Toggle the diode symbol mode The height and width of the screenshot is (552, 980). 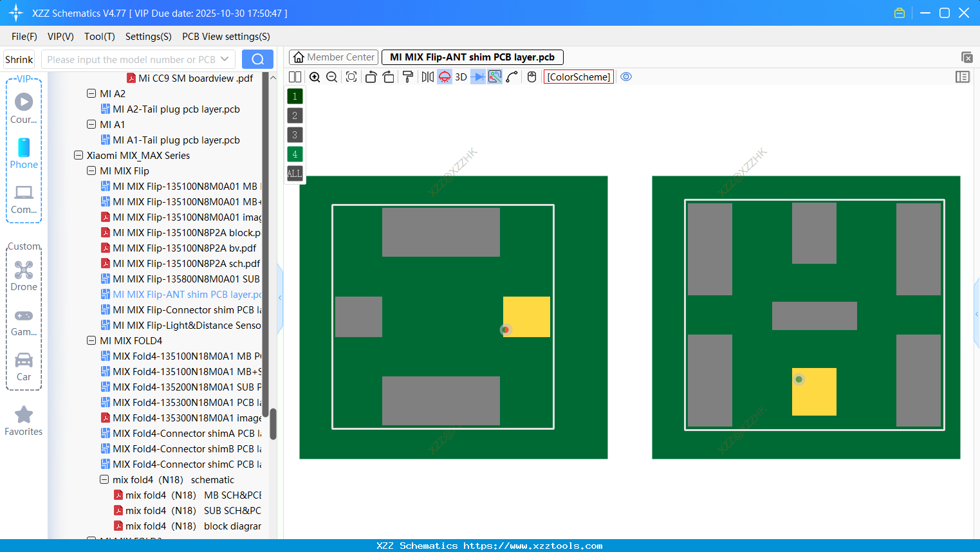(478, 77)
